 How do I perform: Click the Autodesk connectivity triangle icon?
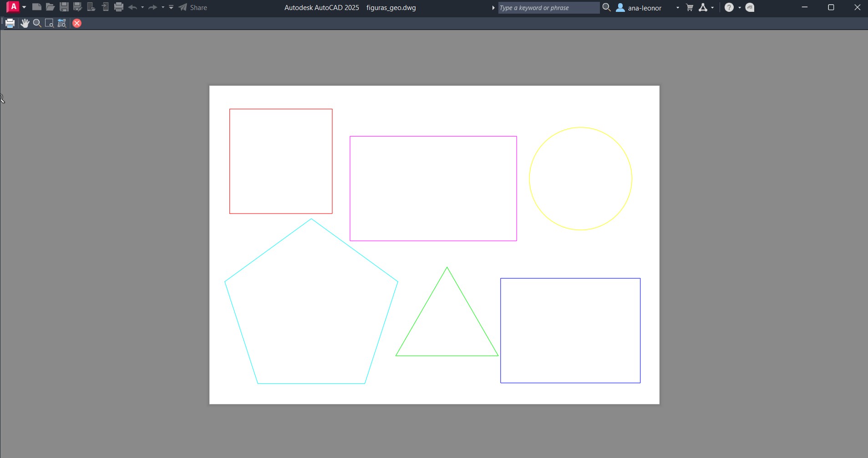click(x=703, y=7)
